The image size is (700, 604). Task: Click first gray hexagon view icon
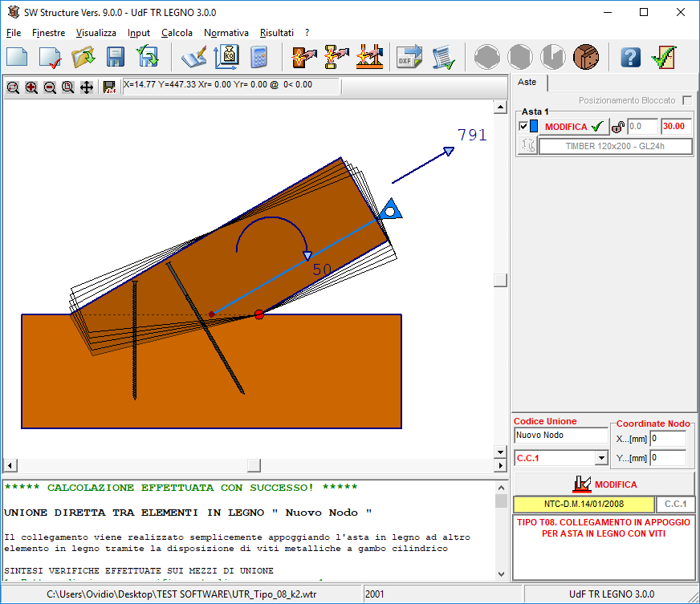tap(487, 57)
